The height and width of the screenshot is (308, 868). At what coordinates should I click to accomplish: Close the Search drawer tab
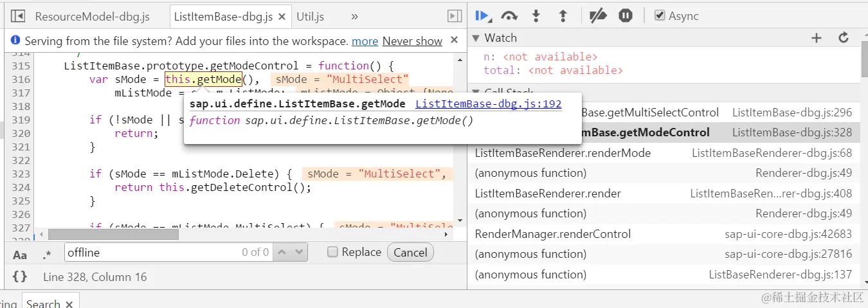69,303
